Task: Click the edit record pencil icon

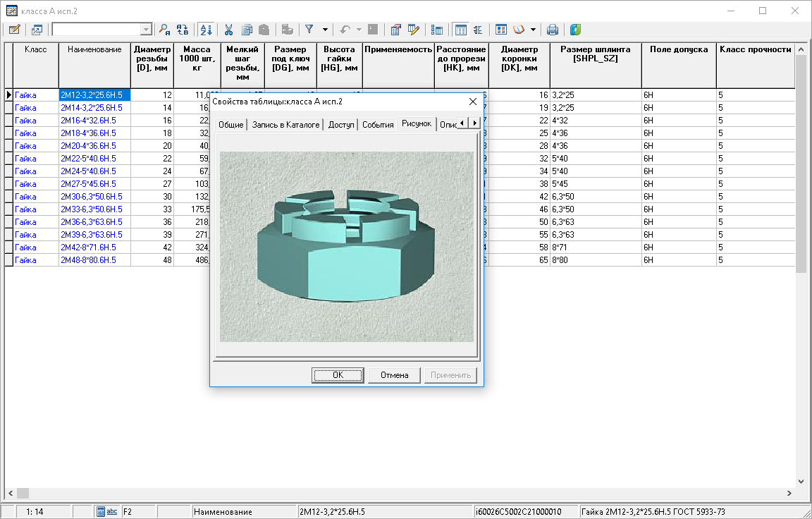Action: (x=14, y=30)
